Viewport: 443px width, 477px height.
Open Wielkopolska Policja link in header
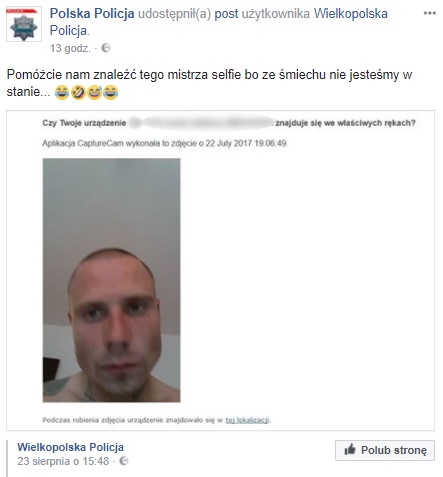coord(219,22)
